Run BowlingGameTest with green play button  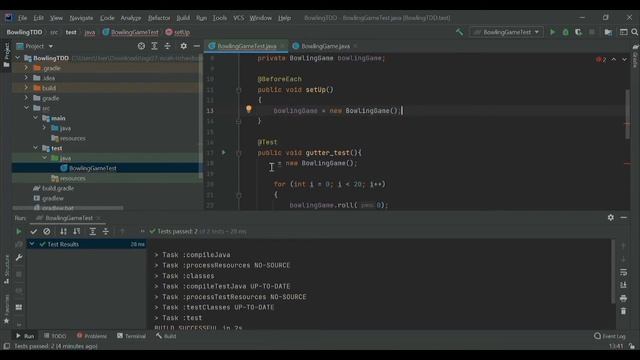click(553, 32)
